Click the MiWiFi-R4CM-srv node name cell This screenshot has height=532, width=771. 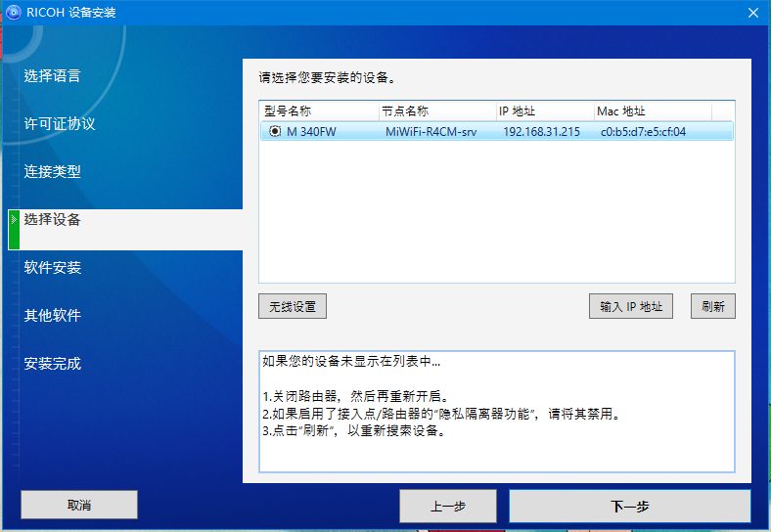pyautogui.click(x=431, y=132)
